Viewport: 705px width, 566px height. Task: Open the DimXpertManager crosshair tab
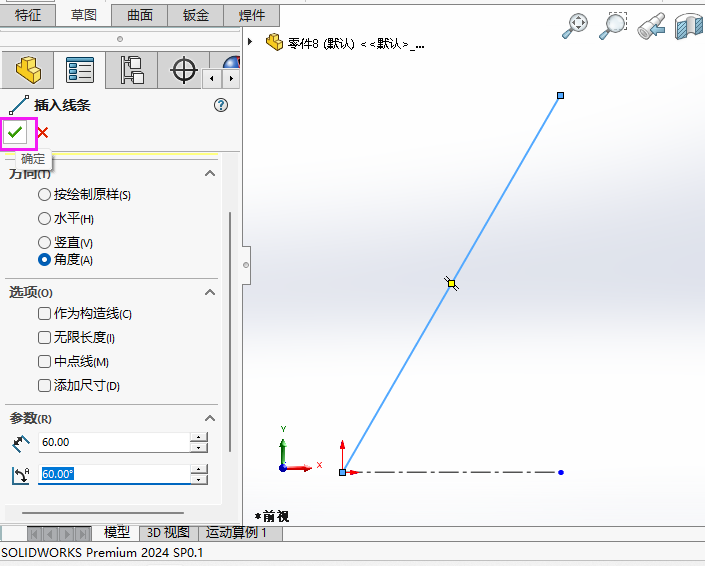(183, 70)
